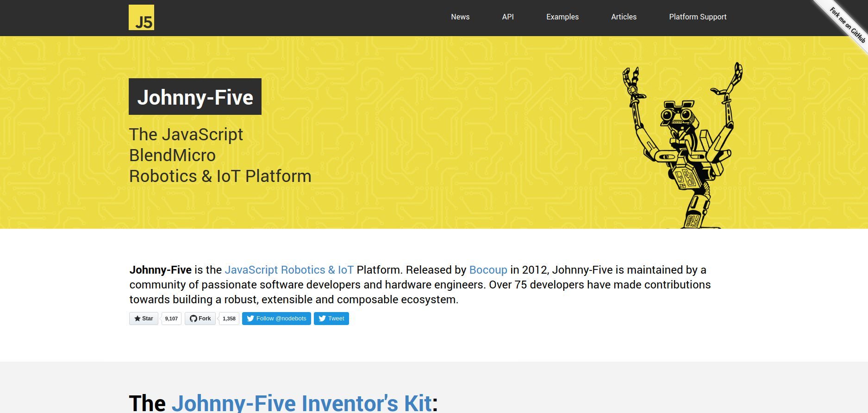868x413 pixels.
Task: Open the Articles section
Action: pos(624,17)
